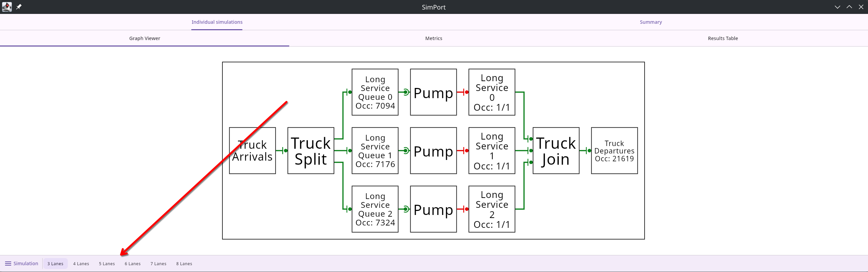The width and height of the screenshot is (868, 272).
Task: Switch to the 4 Lanes simulation
Action: pos(81,264)
